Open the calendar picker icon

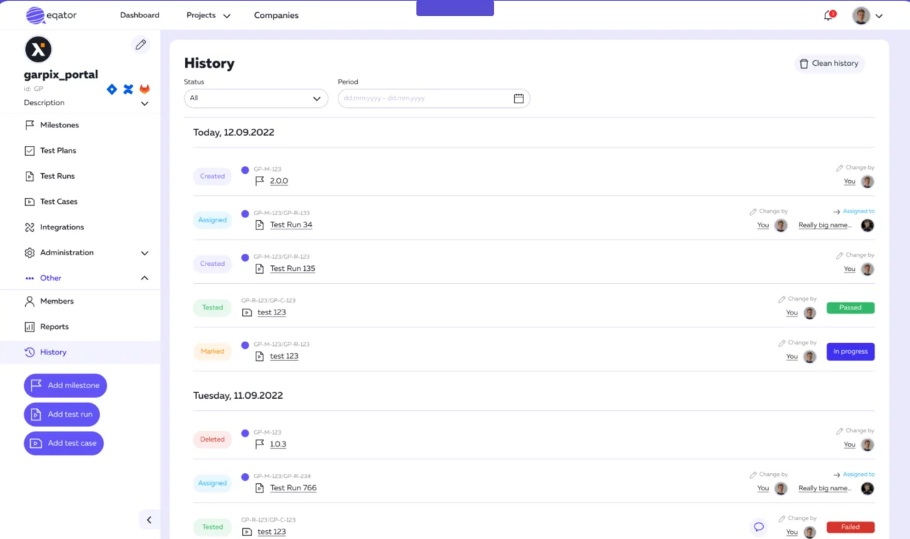point(519,99)
